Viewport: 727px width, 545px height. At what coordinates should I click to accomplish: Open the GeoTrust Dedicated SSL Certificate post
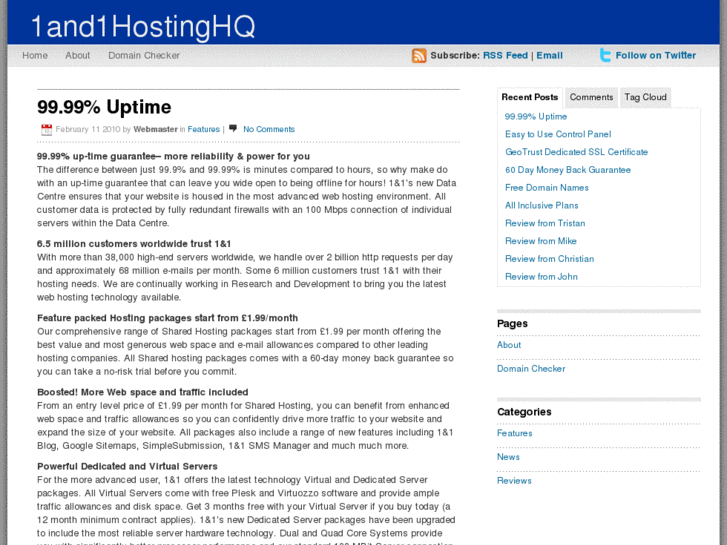click(576, 152)
